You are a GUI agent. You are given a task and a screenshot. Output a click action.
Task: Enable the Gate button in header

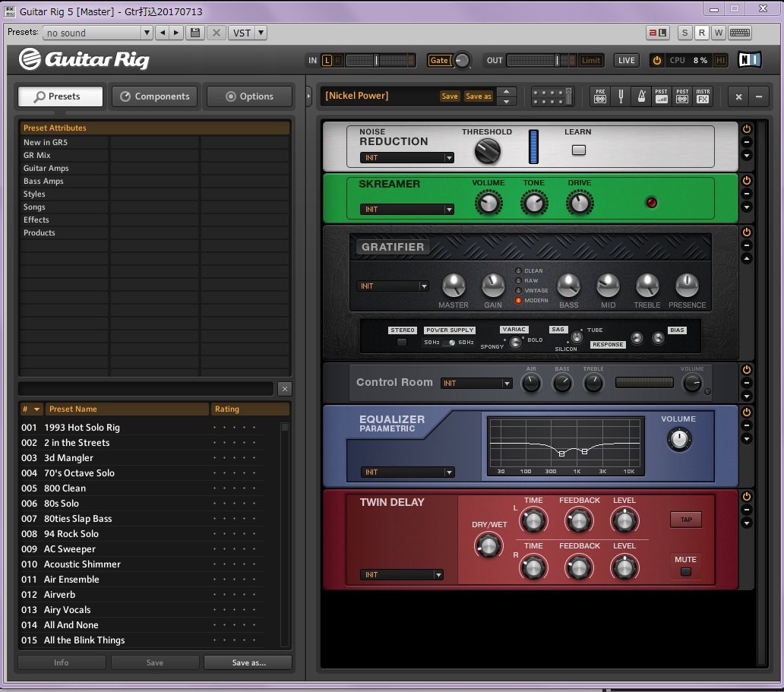[x=439, y=61]
